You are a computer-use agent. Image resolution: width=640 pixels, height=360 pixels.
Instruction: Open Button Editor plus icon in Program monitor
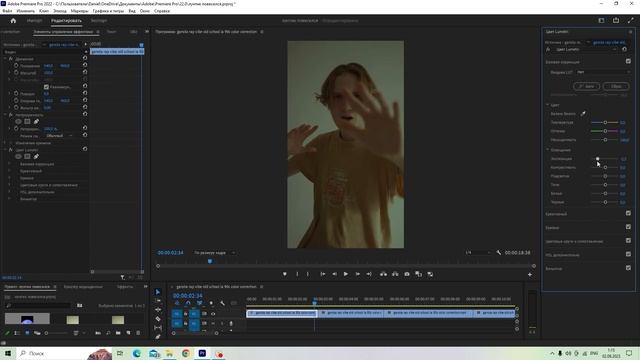530,275
